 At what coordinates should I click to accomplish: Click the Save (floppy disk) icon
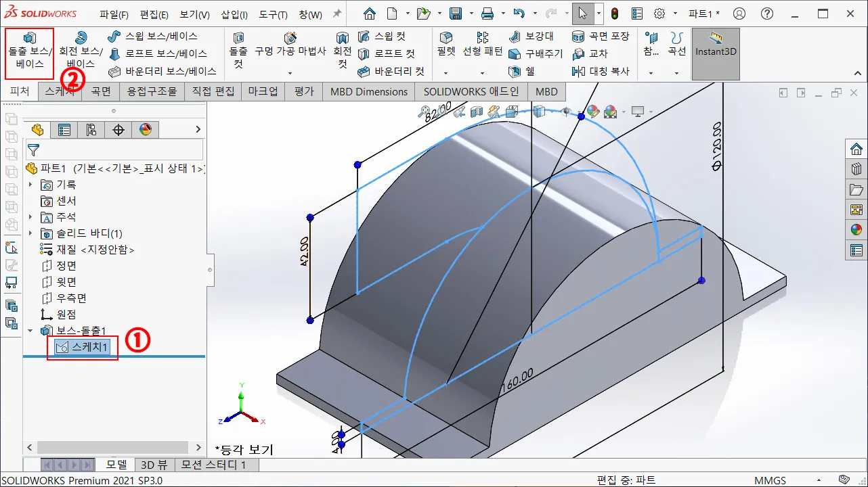(456, 14)
